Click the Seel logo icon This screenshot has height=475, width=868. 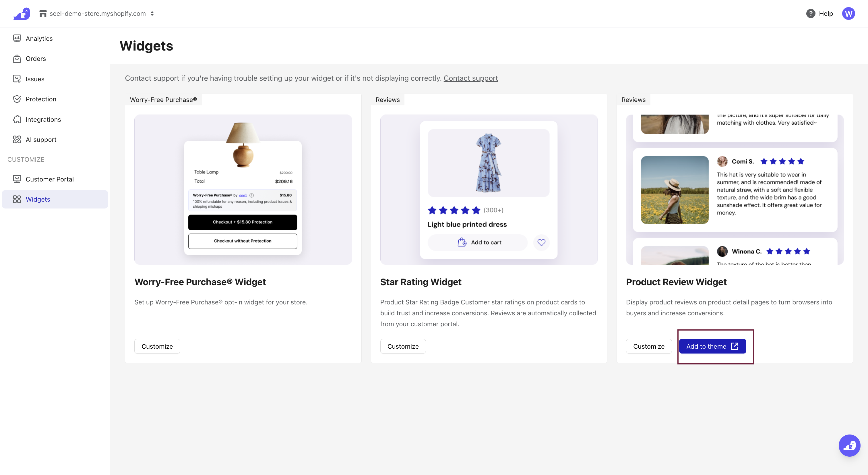pyautogui.click(x=22, y=14)
